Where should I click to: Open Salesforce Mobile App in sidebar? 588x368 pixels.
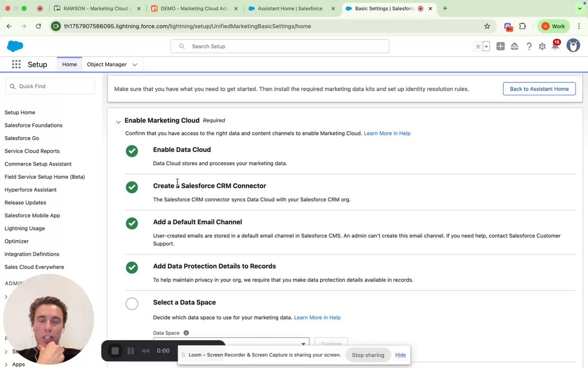point(32,215)
